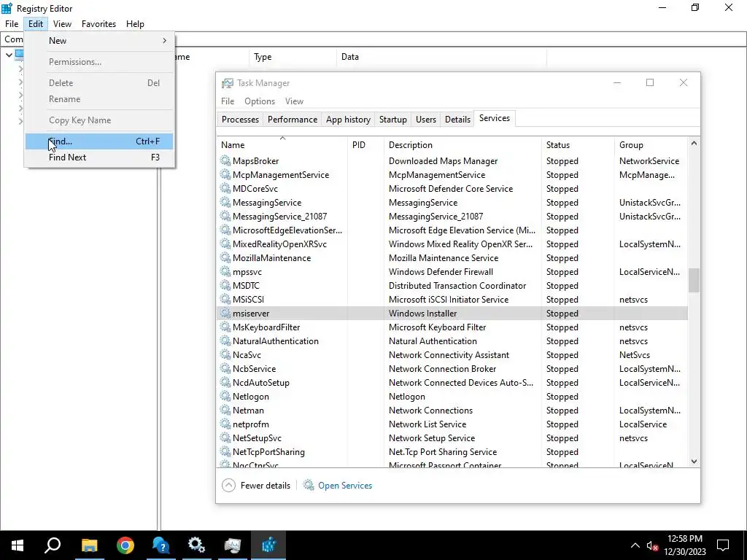Image resolution: width=747 pixels, height=560 pixels.
Task: Open Registry Editor Help menu
Action: 135,24
